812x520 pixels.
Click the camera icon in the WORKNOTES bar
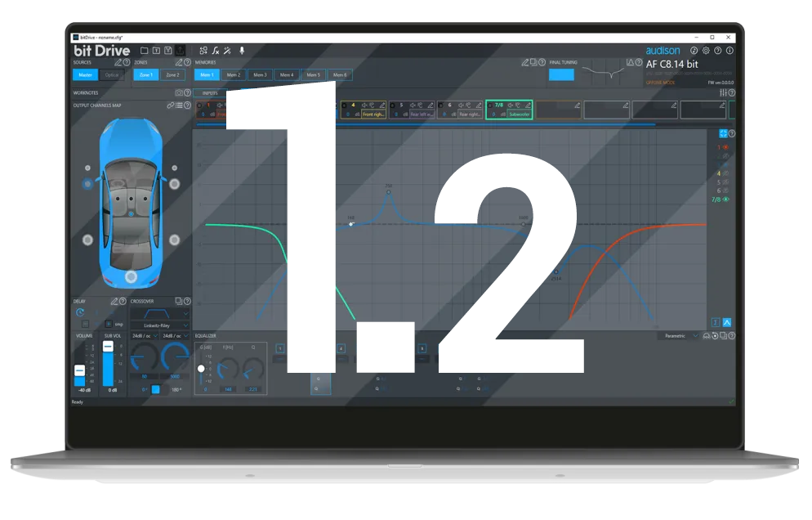click(181, 92)
